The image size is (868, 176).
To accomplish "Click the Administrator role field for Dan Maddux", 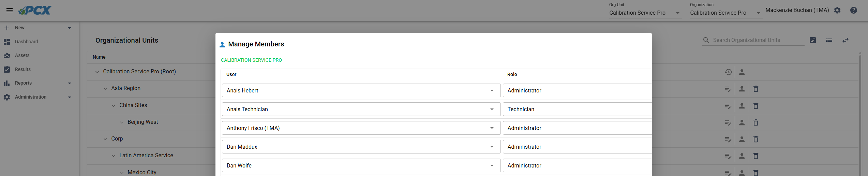I will pyautogui.click(x=577, y=147).
